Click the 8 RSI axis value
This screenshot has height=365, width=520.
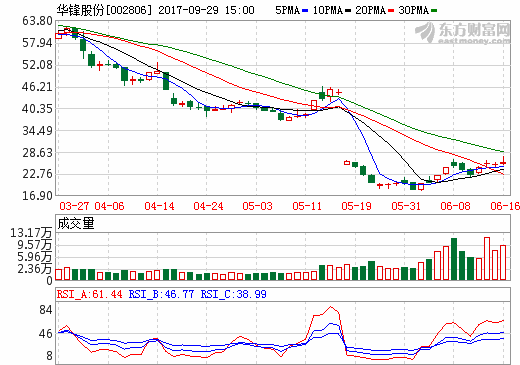(49, 356)
